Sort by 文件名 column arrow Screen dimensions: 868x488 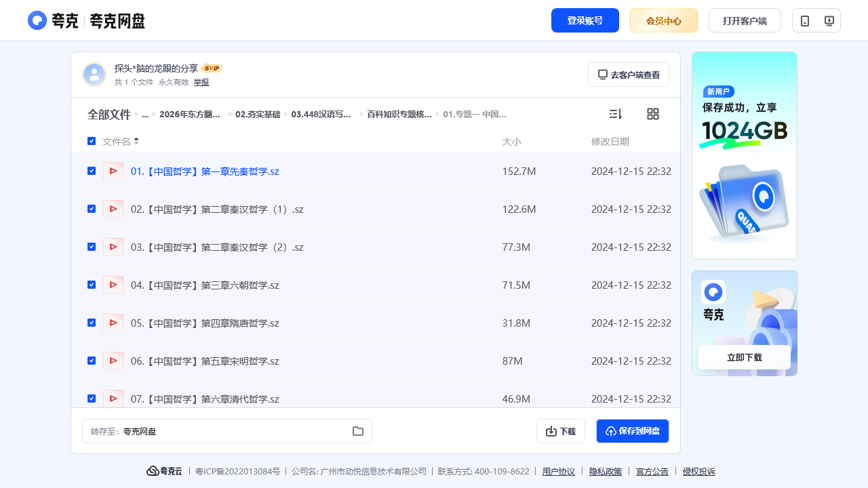136,141
